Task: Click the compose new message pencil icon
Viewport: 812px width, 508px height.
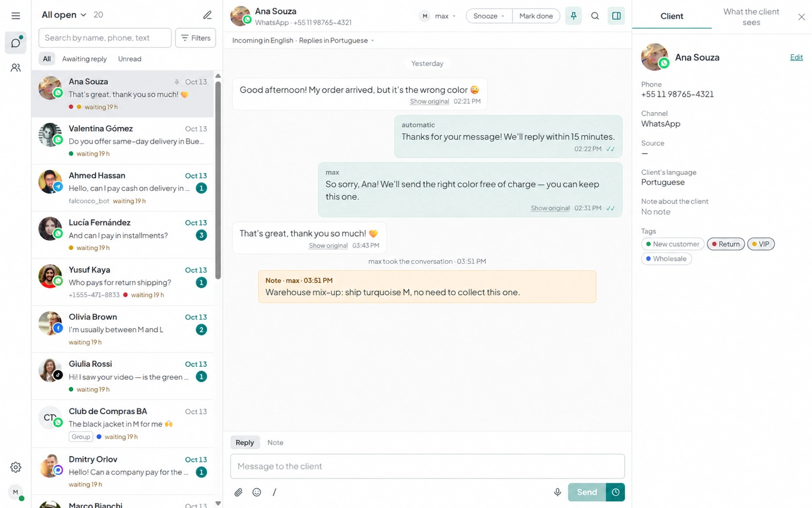Action: click(207, 15)
